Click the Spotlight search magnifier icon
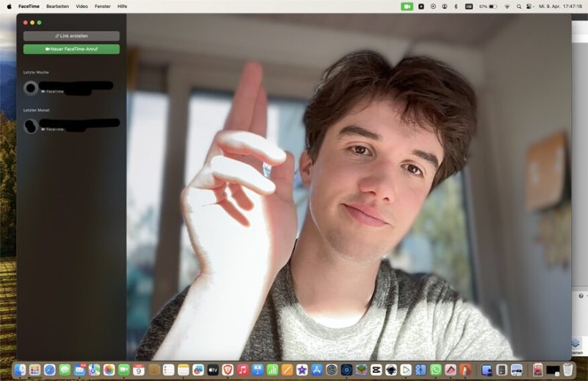Image resolution: width=588 pixels, height=381 pixels. pos(519,6)
